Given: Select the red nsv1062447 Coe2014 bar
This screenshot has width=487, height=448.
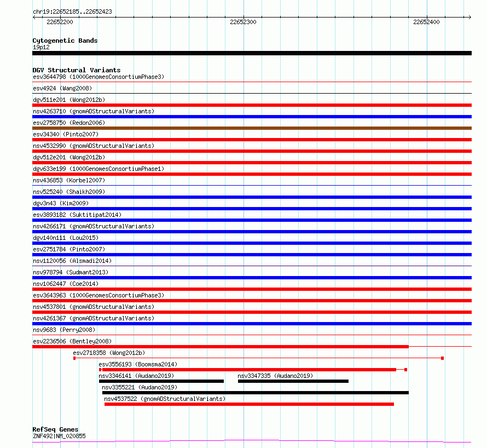Looking at the screenshot, I should pos(252,289).
